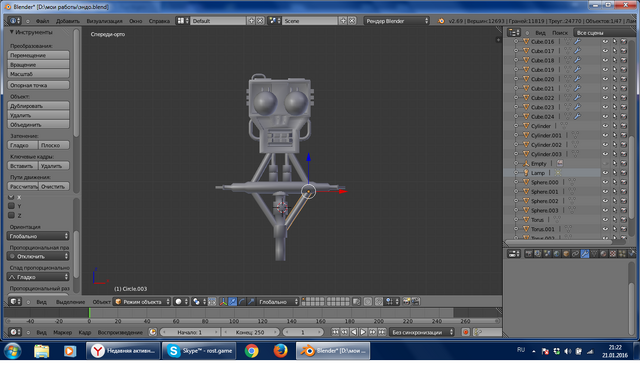The image size is (640, 377).
Task: Enable the Y axis checkbox
Action: (x=11, y=206)
